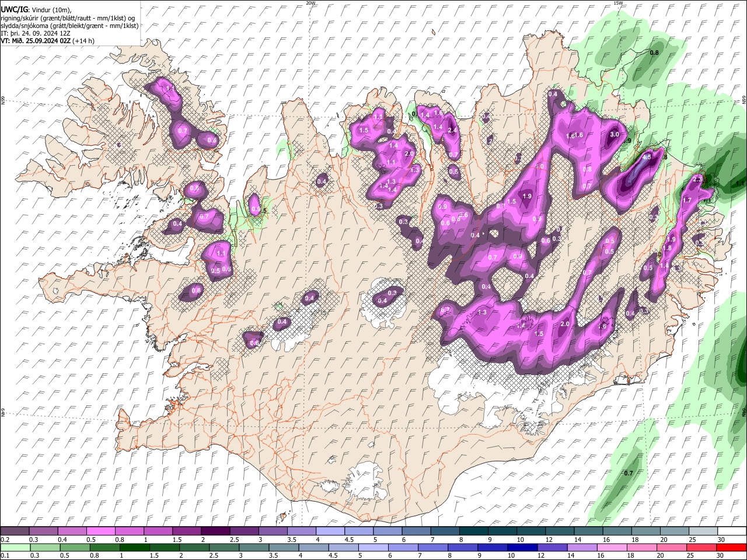Select the 'VT: Mið. 25.09.2024 02Z (+14 h)' valid time

tap(48, 41)
